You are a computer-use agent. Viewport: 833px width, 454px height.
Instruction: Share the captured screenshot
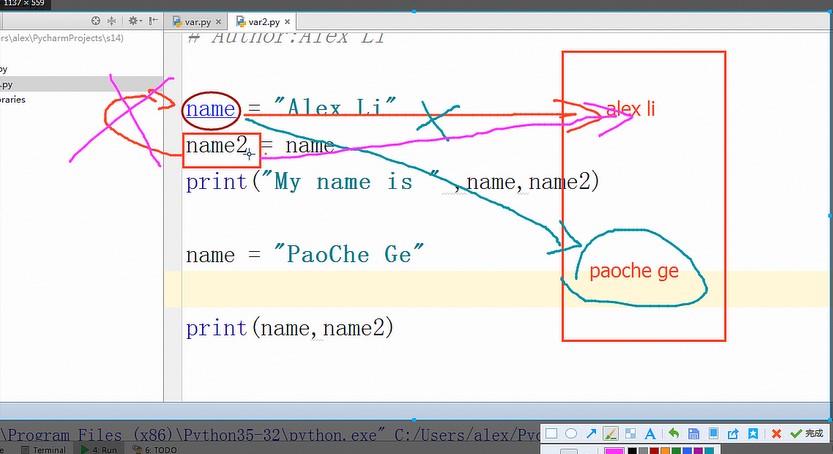[x=733, y=434]
